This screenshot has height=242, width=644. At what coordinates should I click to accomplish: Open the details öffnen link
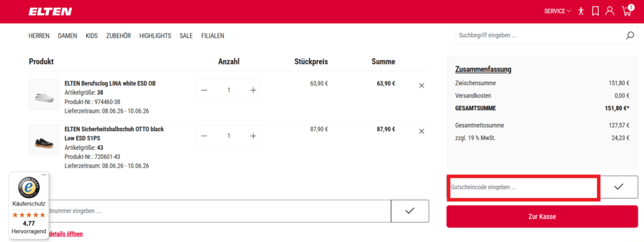pos(65,234)
